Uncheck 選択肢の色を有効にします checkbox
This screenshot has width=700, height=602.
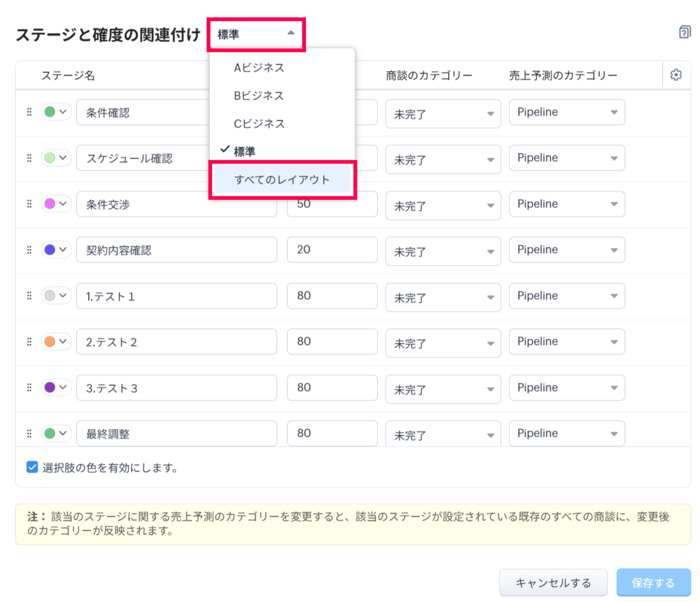32,467
